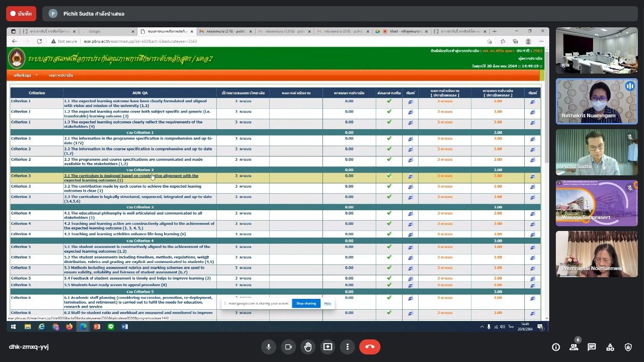The width and height of the screenshot is (644, 362).
Task: Open the chat panel
Action: point(592,347)
